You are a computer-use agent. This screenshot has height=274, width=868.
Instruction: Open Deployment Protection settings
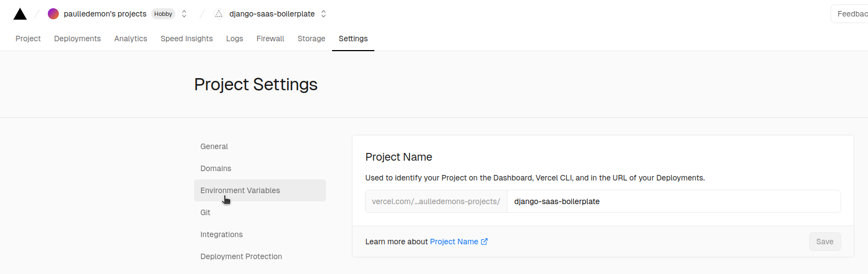[241, 256]
